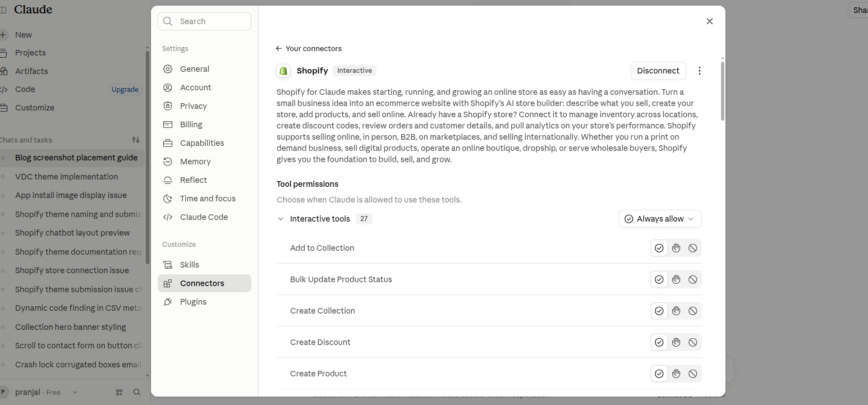Screen dimensions: 868x405
Task: Expand the pranjal account menu chevron
Action: click(75, 392)
